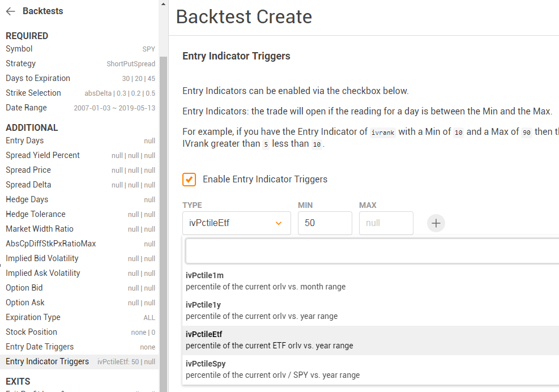Image resolution: width=559 pixels, height=392 pixels.
Task: Disable the Enable Entry Indicator Triggers checkbox
Action: [189, 179]
